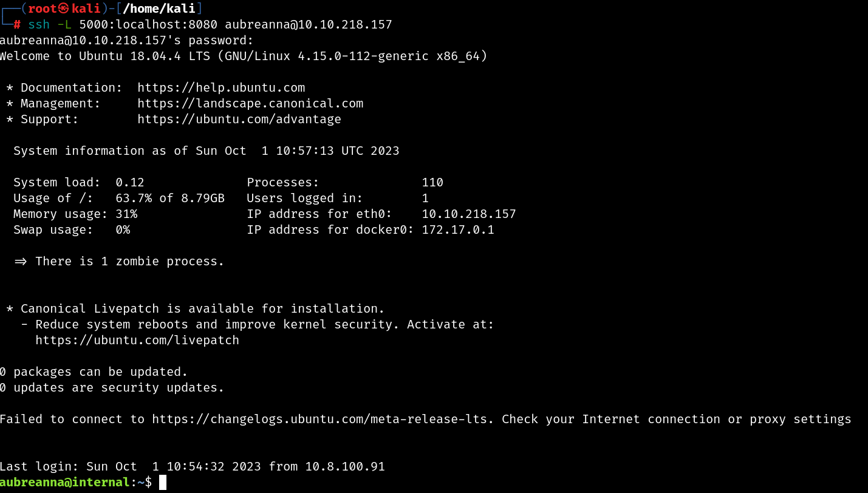Click the double arrow before zombie process
Screen dimensions: 868x493
pos(21,262)
